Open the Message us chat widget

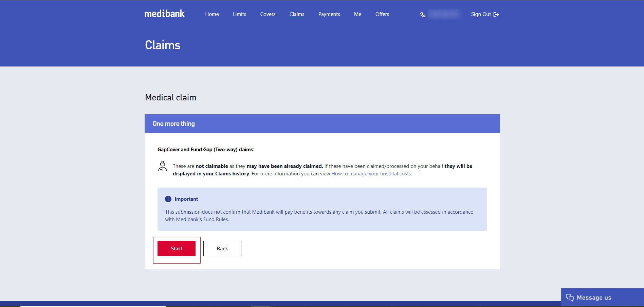tap(602, 298)
